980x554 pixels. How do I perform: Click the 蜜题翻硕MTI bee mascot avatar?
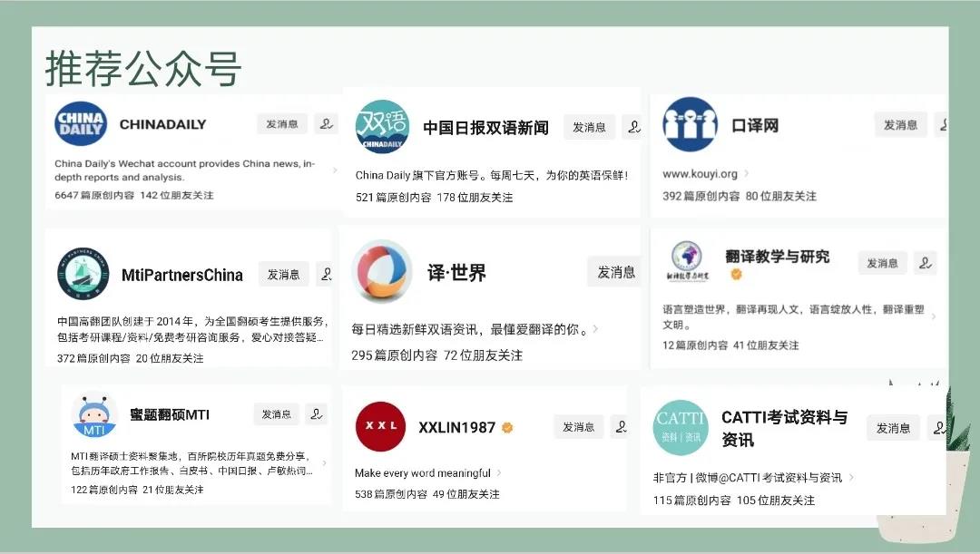[x=94, y=415]
